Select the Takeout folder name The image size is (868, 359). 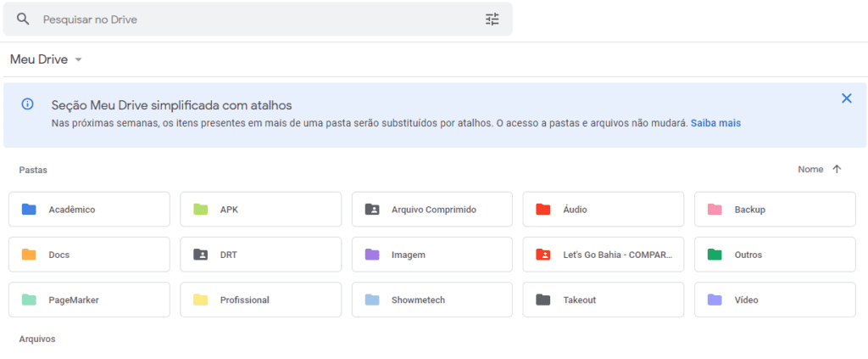[x=580, y=300]
